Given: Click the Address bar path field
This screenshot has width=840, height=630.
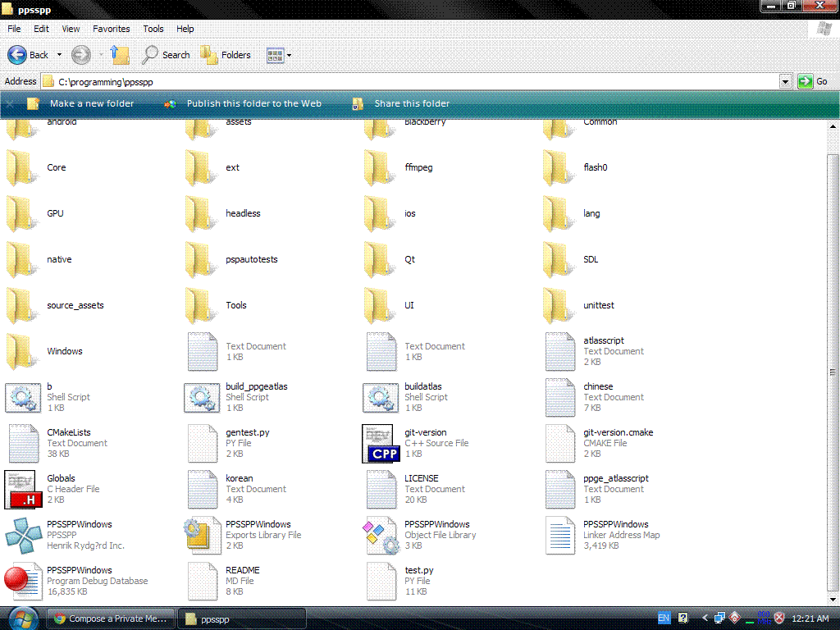Looking at the screenshot, I should pos(410,82).
